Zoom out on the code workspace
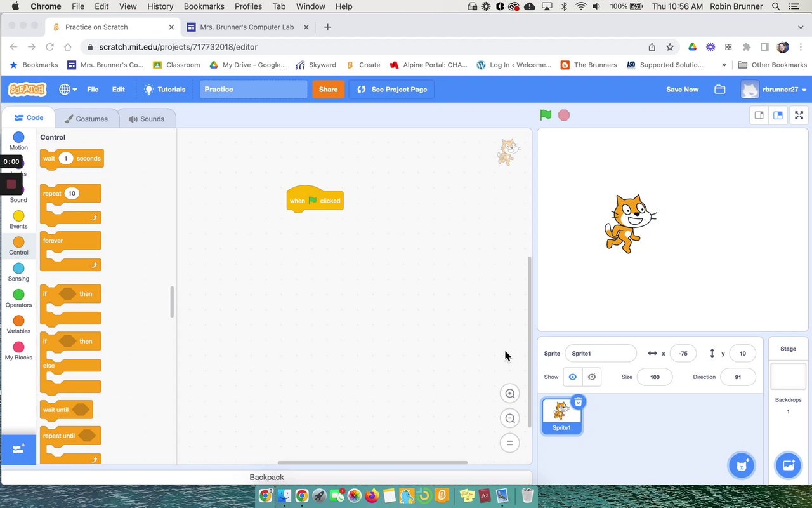The image size is (812, 508). pyautogui.click(x=509, y=418)
